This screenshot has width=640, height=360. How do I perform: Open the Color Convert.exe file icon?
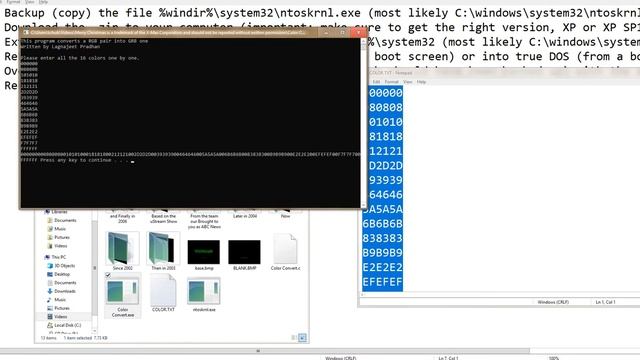tap(122, 291)
